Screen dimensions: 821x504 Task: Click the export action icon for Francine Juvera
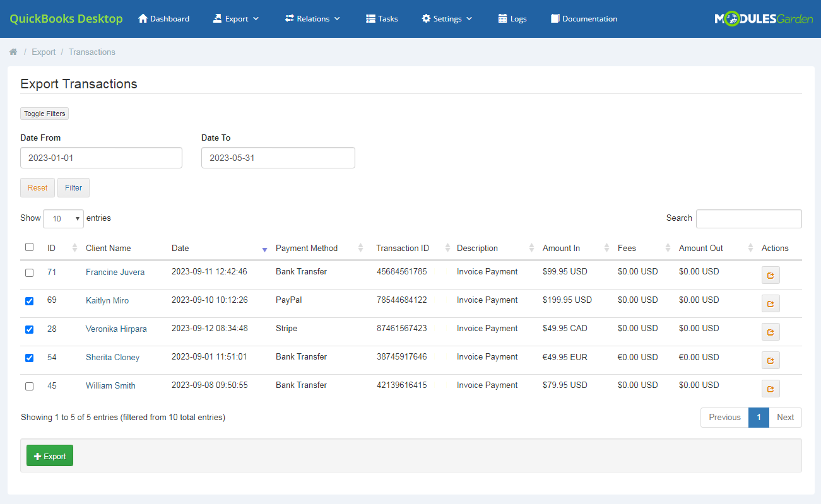770,275
